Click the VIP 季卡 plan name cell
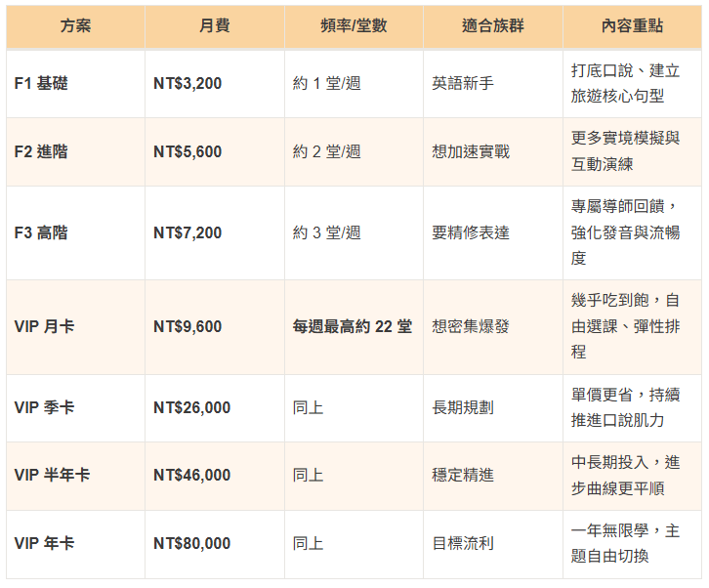709x588 pixels. [x=45, y=407]
